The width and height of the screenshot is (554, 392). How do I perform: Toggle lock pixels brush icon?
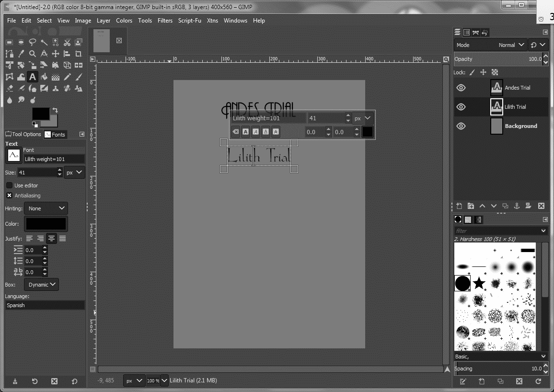pyautogui.click(x=472, y=72)
